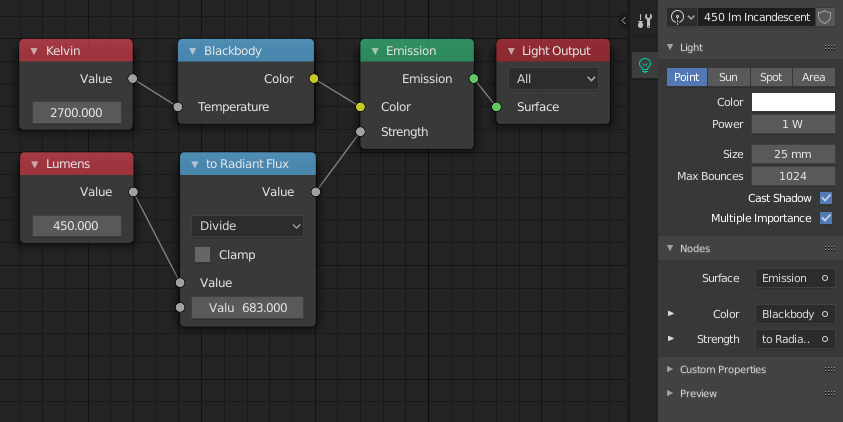Select the Spot light type
The image size is (843, 422).
[x=770, y=77]
